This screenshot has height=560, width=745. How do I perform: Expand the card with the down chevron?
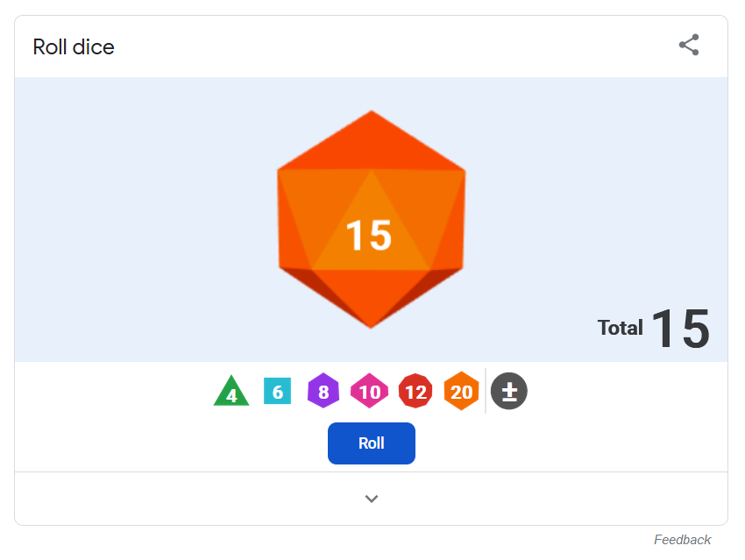pyautogui.click(x=372, y=499)
